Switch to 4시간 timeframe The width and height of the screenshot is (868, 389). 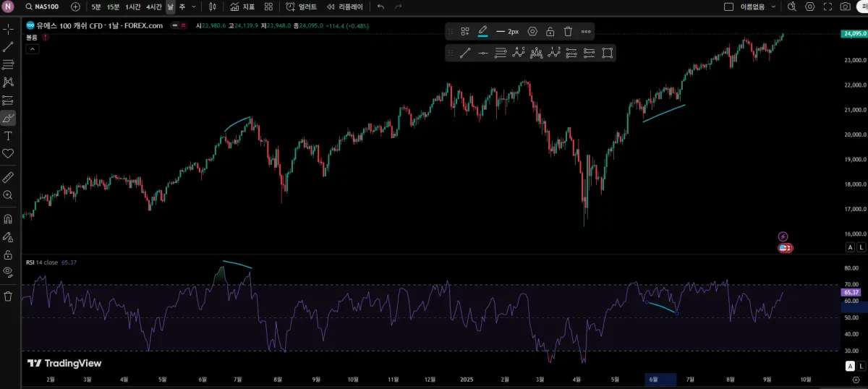tap(154, 7)
